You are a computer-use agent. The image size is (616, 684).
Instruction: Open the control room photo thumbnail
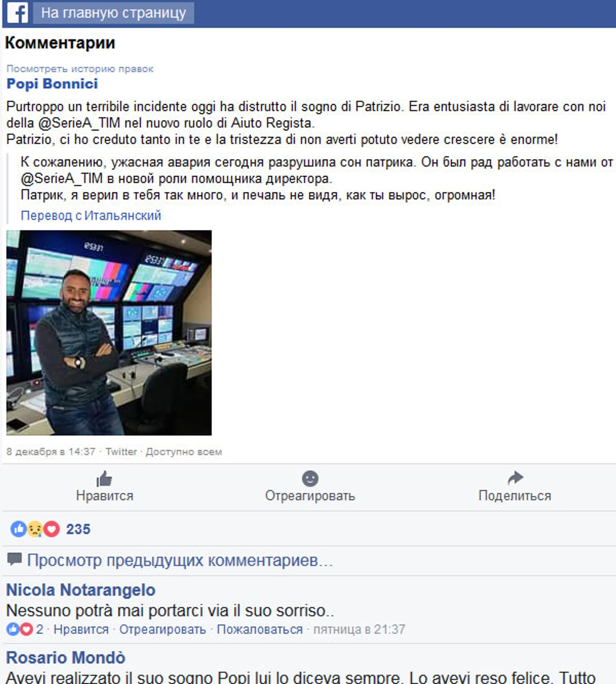click(x=109, y=333)
